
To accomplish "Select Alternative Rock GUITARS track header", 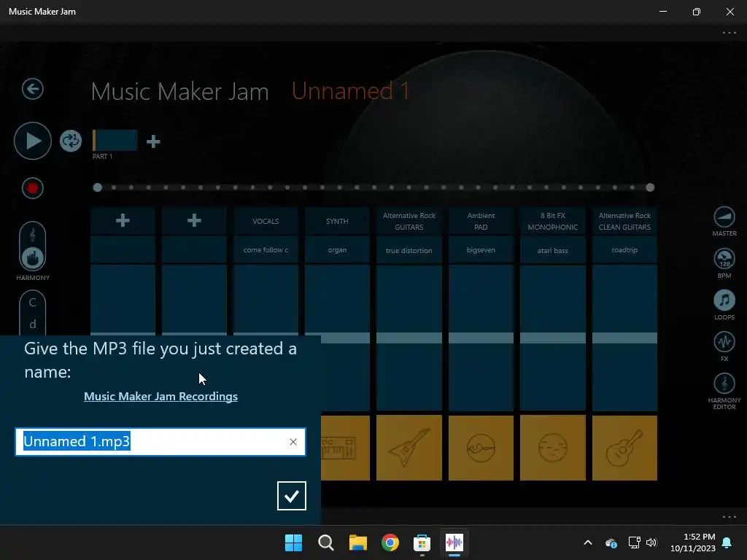I will click(x=409, y=221).
